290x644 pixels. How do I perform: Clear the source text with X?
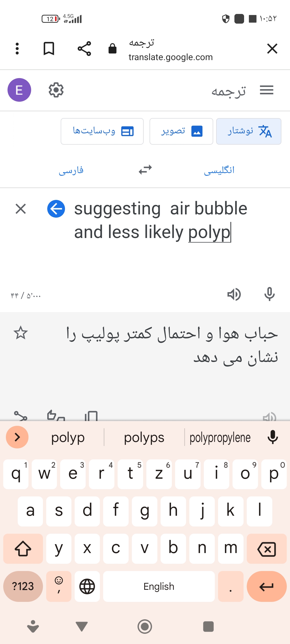(21, 209)
